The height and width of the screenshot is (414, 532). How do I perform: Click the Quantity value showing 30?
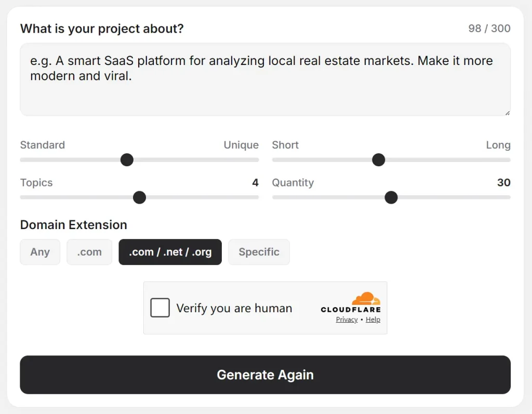504,183
